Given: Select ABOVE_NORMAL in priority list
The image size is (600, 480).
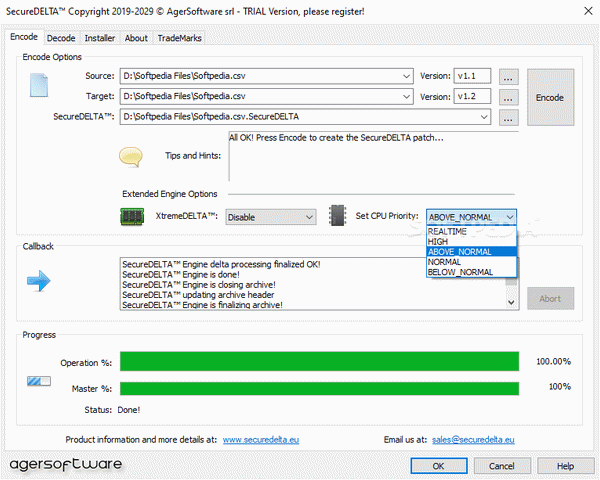Looking at the screenshot, I should 471,251.
